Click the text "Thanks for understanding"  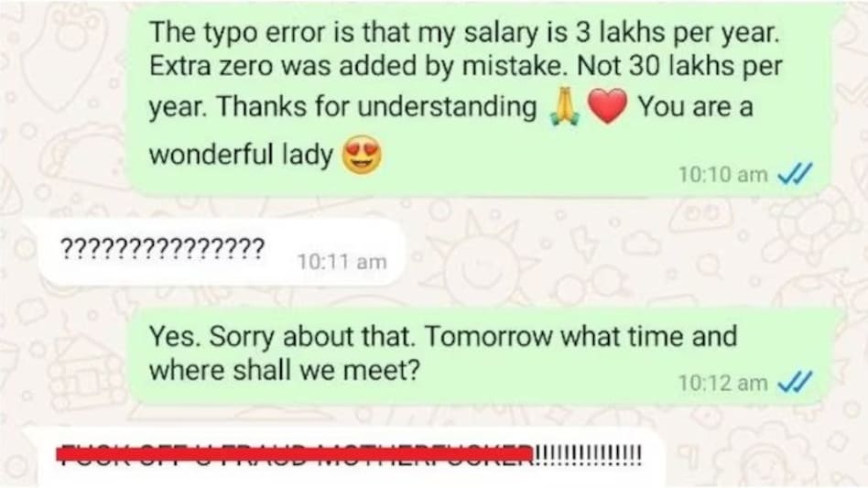tap(376, 106)
